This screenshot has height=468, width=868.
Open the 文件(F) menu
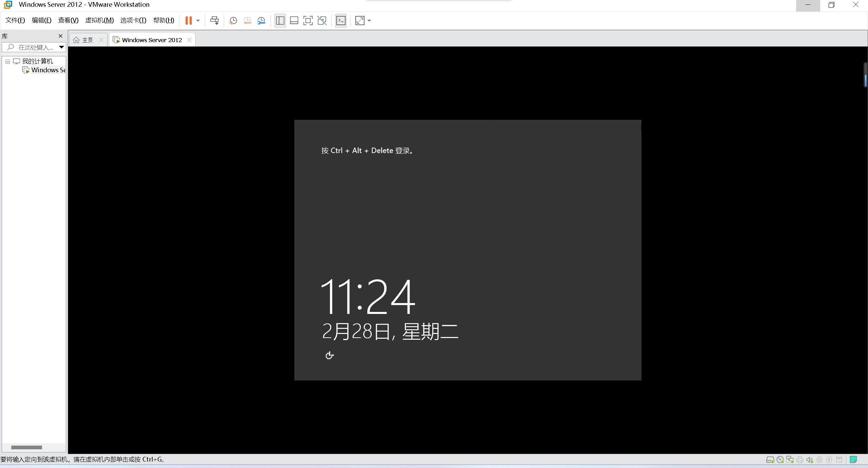tap(14, 21)
